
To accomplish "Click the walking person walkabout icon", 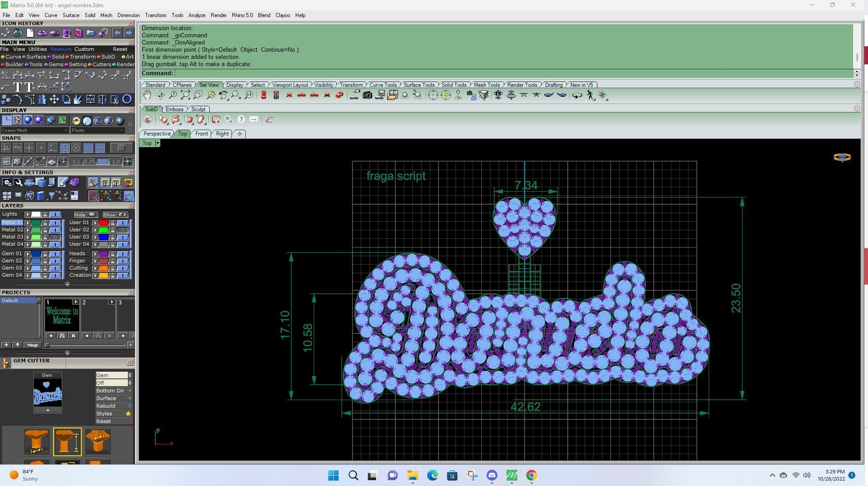I will click(590, 95).
